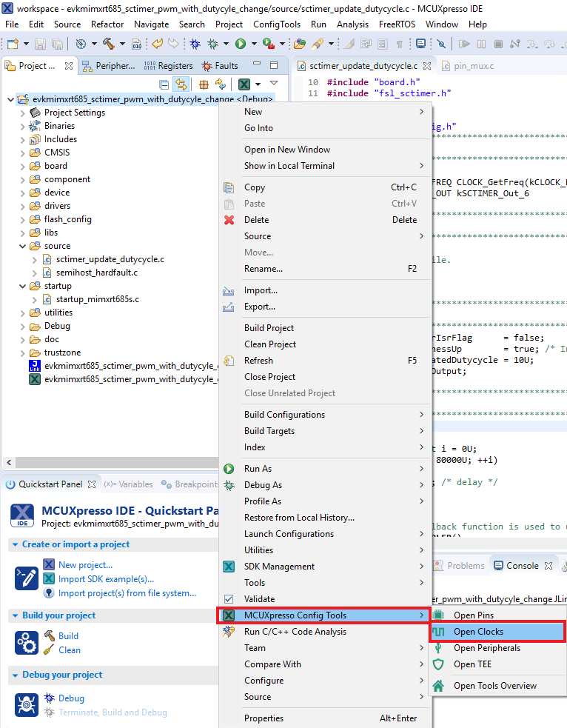This screenshot has height=728, width=567.
Task: Switch to the pin_mux.c editor tab
Action: point(473,66)
